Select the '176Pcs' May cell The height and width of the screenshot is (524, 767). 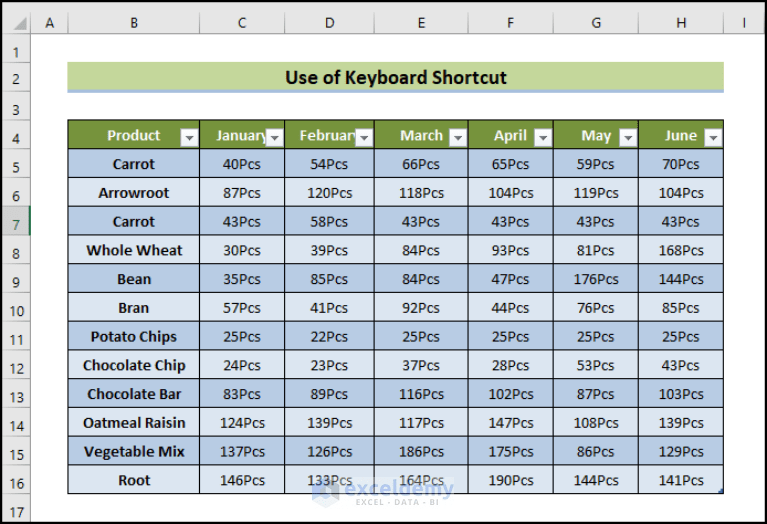[x=596, y=279]
